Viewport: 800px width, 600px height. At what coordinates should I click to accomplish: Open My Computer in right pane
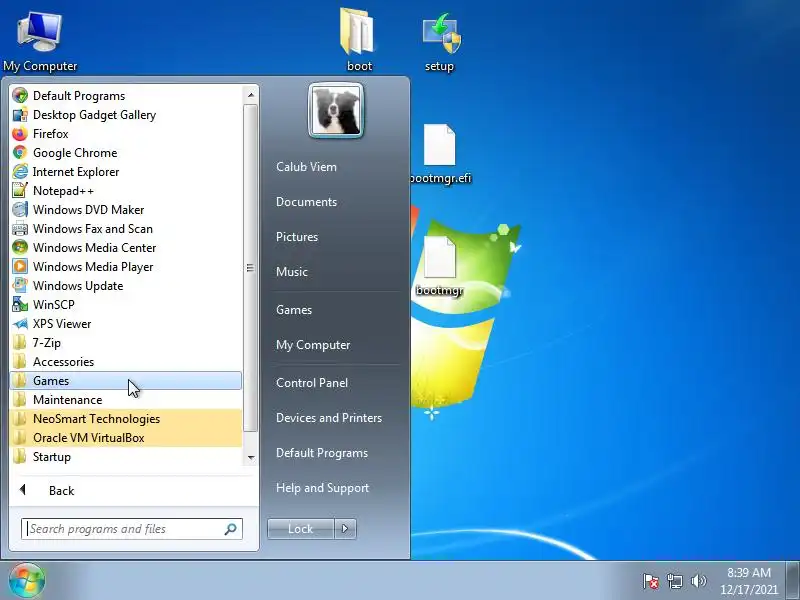tap(313, 345)
